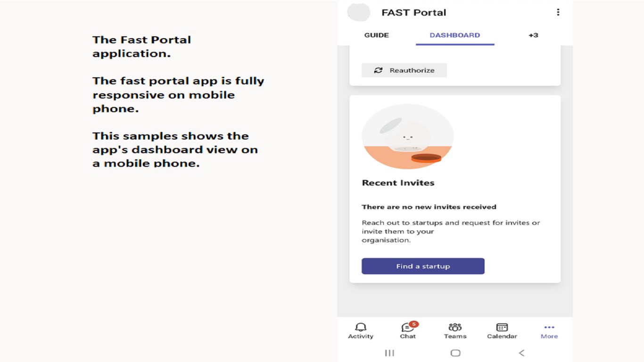644x362 pixels.
Task: Tap the Android back arrow
Action: tap(521, 353)
